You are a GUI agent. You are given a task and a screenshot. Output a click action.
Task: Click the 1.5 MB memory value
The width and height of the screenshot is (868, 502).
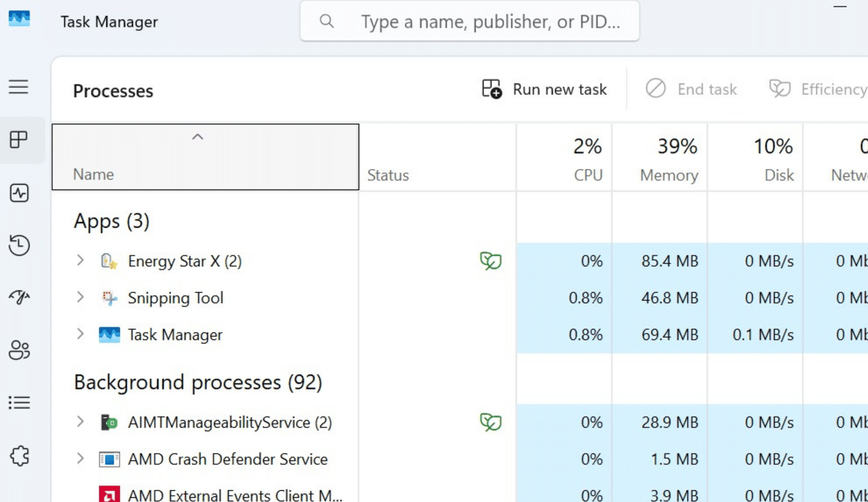[x=674, y=459]
